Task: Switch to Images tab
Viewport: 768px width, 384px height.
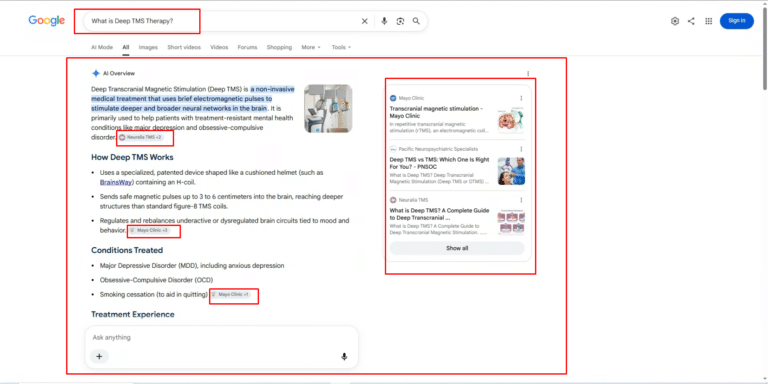Action: 148,48
